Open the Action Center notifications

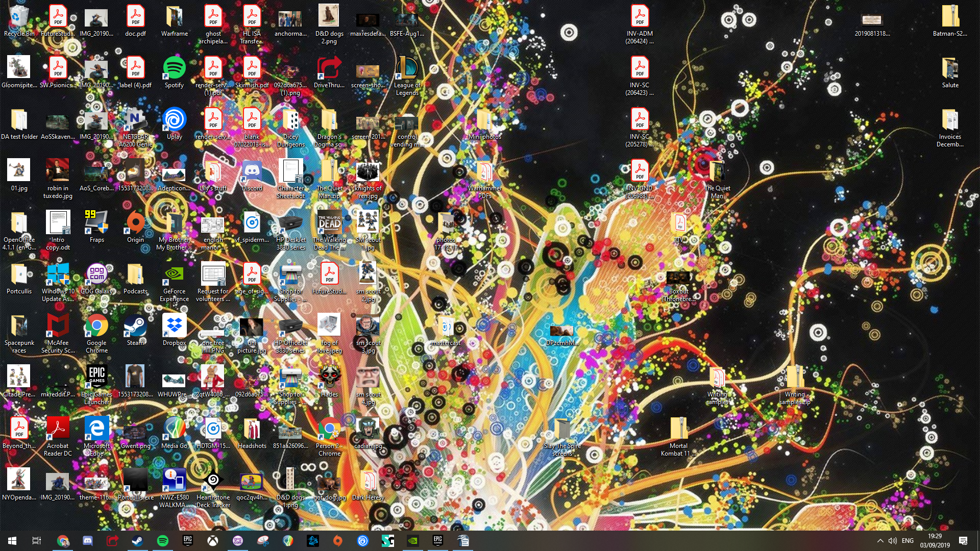click(963, 541)
